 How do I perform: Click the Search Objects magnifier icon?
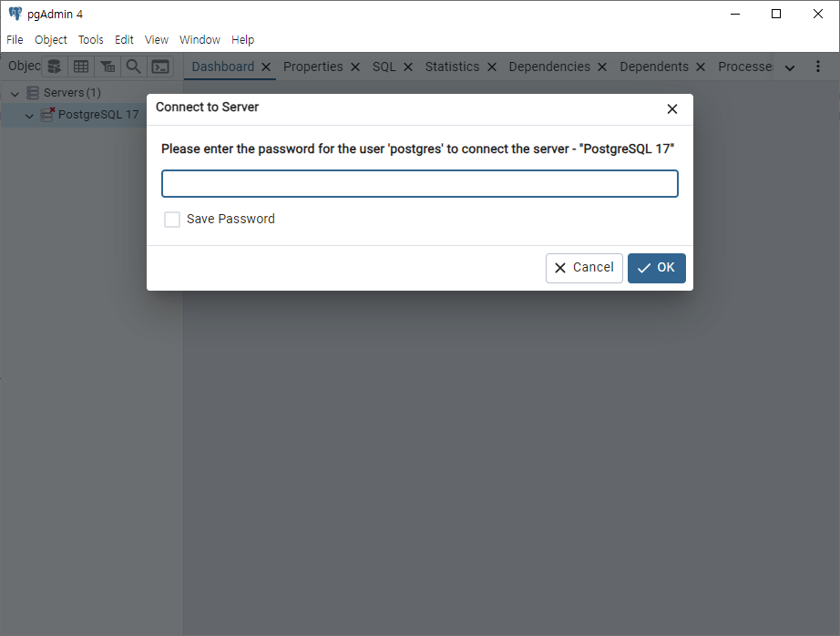133,67
